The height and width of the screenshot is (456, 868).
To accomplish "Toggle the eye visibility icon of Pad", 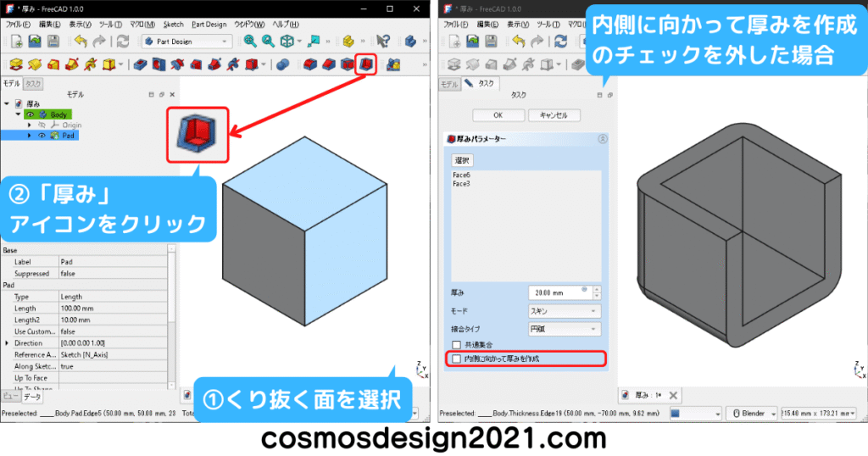I will point(42,136).
